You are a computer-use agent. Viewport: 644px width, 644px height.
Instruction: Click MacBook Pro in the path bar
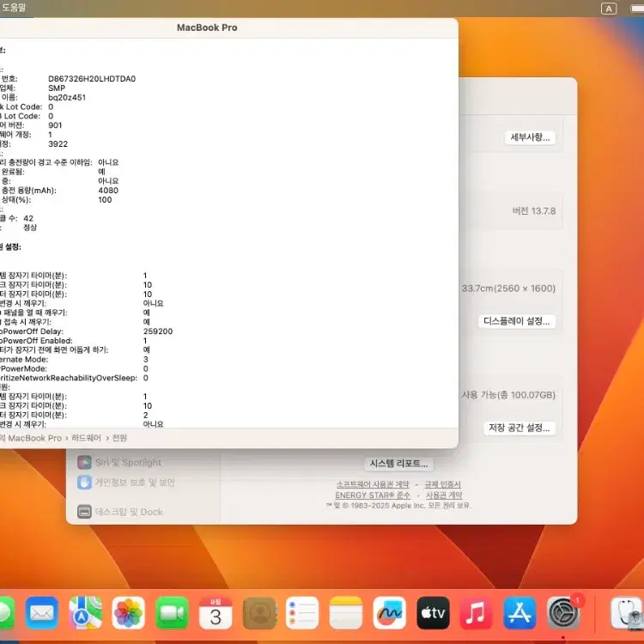(34, 438)
